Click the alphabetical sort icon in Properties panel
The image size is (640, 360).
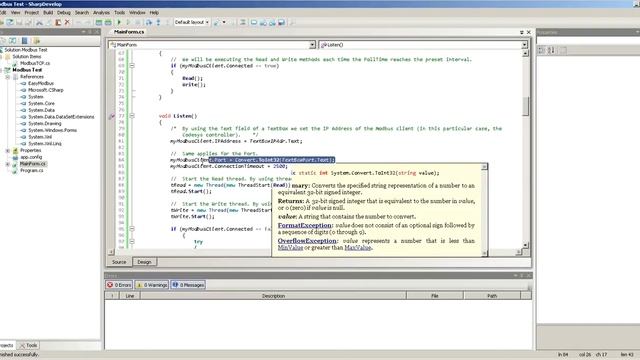tap(551, 50)
